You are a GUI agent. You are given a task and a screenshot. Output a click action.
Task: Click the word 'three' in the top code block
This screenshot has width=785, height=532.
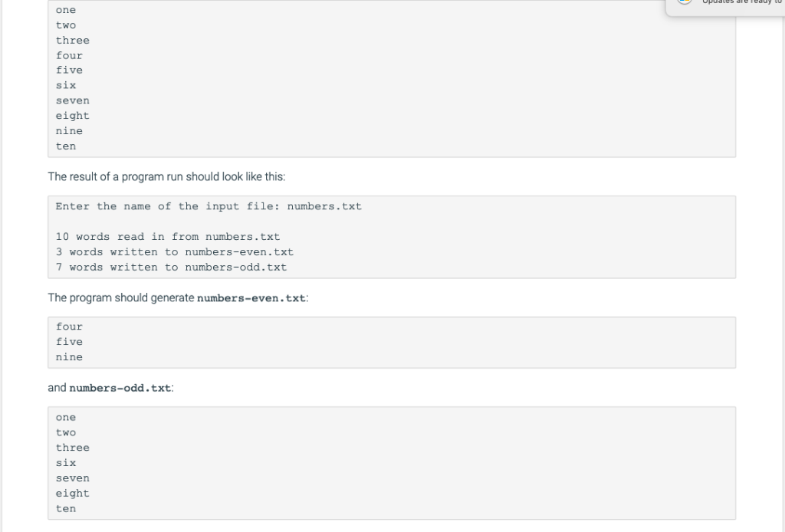[x=72, y=40]
